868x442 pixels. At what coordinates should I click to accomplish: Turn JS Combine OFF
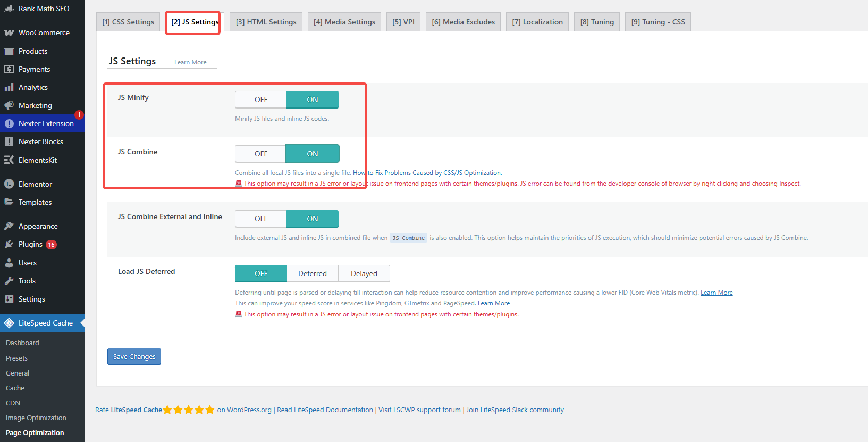pyautogui.click(x=261, y=154)
